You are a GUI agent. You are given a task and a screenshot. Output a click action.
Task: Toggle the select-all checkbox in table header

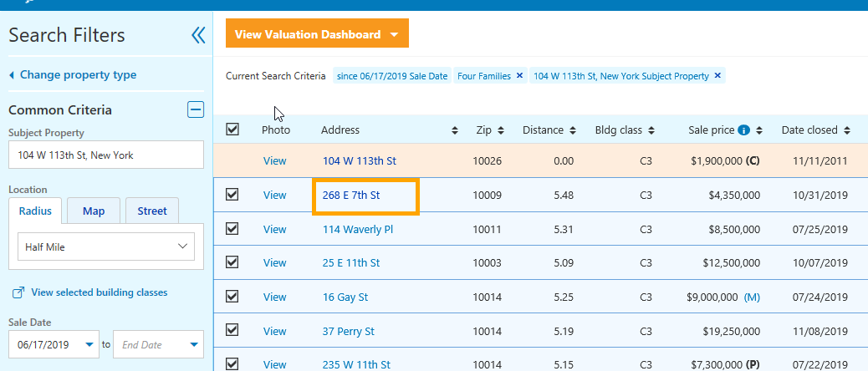click(x=232, y=130)
